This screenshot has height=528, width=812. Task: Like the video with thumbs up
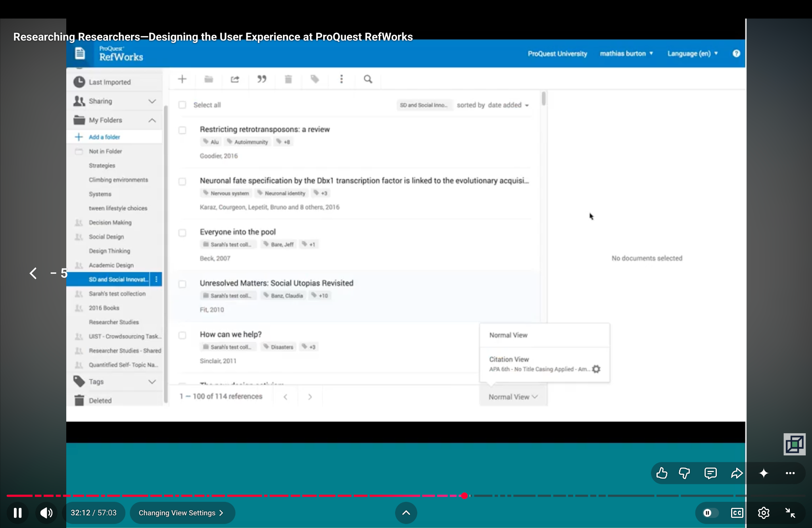coord(662,473)
